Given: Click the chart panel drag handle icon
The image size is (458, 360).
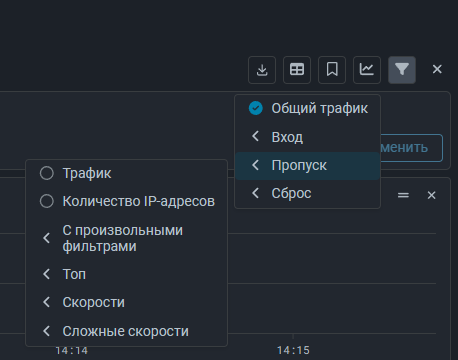Looking at the screenshot, I should click(403, 195).
